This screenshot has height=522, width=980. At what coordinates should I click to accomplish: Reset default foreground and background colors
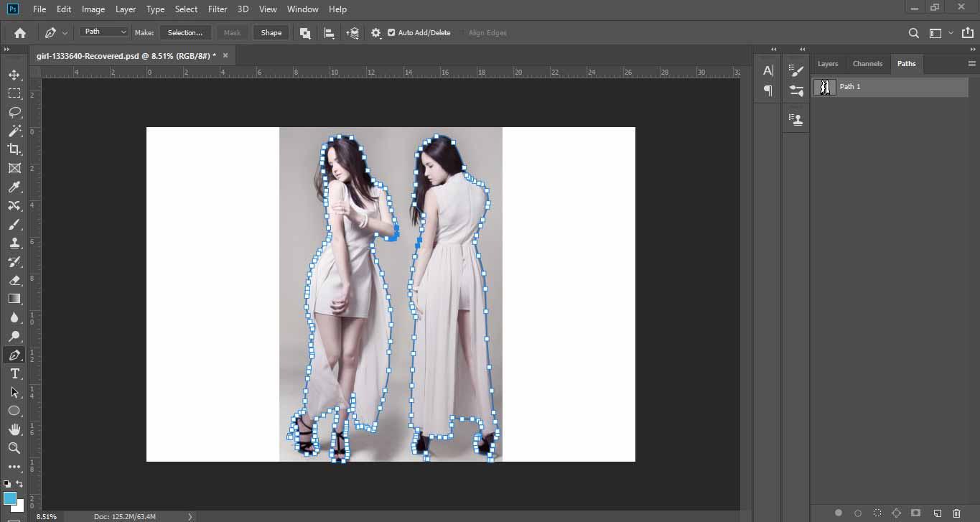(6, 485)
